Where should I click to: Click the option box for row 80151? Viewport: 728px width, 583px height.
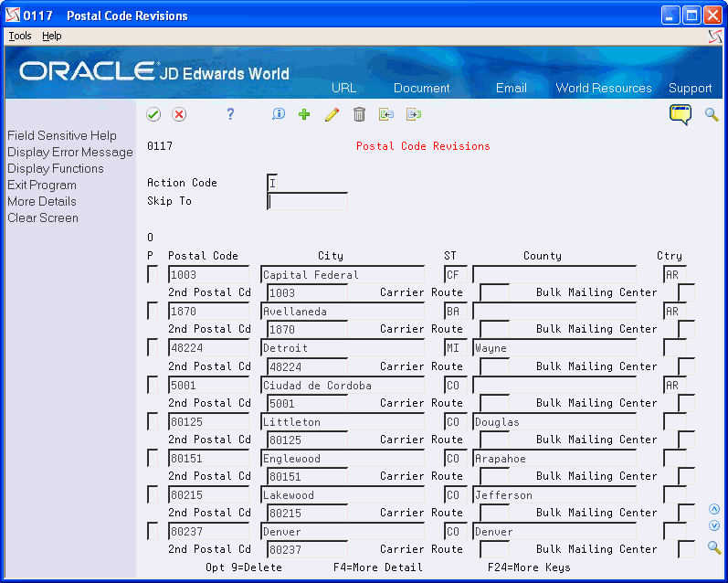click(153, 458)
